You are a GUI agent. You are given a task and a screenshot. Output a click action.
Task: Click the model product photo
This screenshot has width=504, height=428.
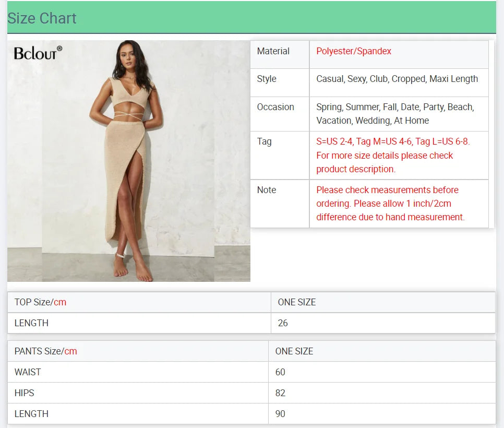128,161
